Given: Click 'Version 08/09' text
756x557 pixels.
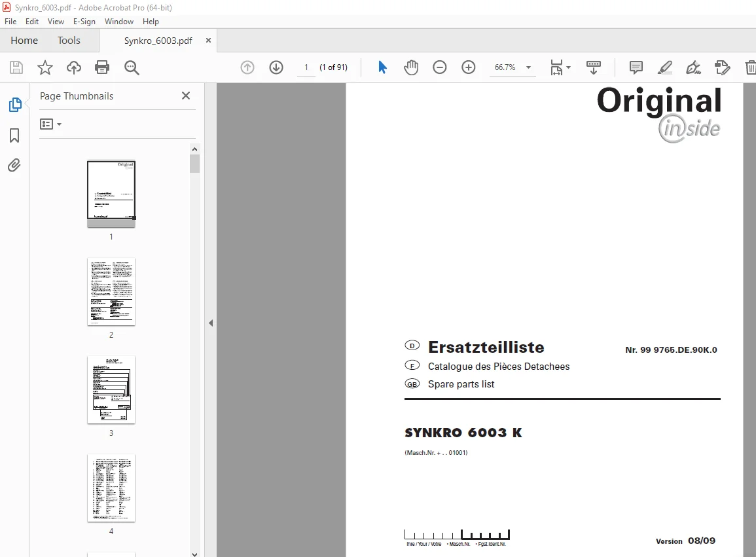Looking at the screenshot, I should click(x=685, y=541).
